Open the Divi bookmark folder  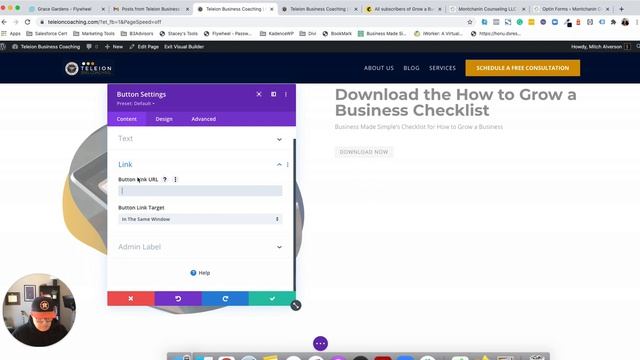(308, 33)
